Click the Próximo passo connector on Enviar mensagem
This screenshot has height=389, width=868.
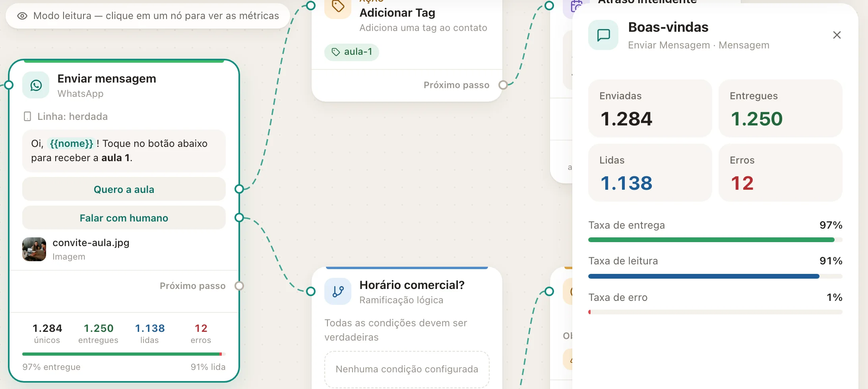[x=239, y=286]
